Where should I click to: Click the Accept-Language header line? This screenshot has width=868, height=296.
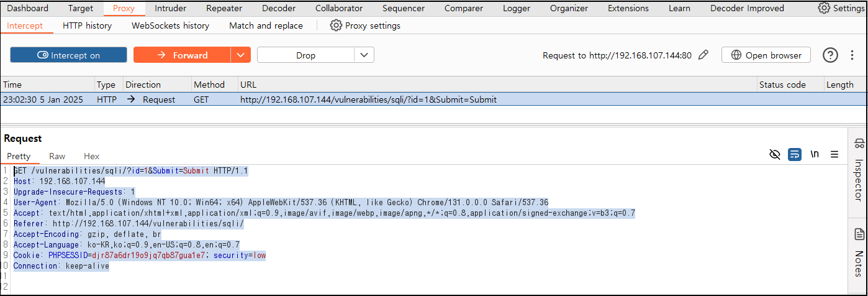[x=126, y=244]
